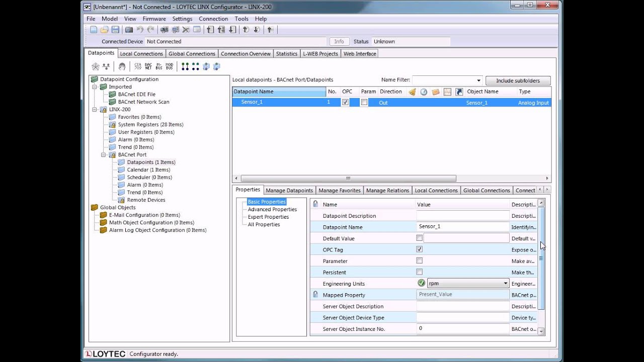Select Advanced Properties in the property list
This screenshot has height=362, width=644.
pyautogui.click(x=272, y=209)
